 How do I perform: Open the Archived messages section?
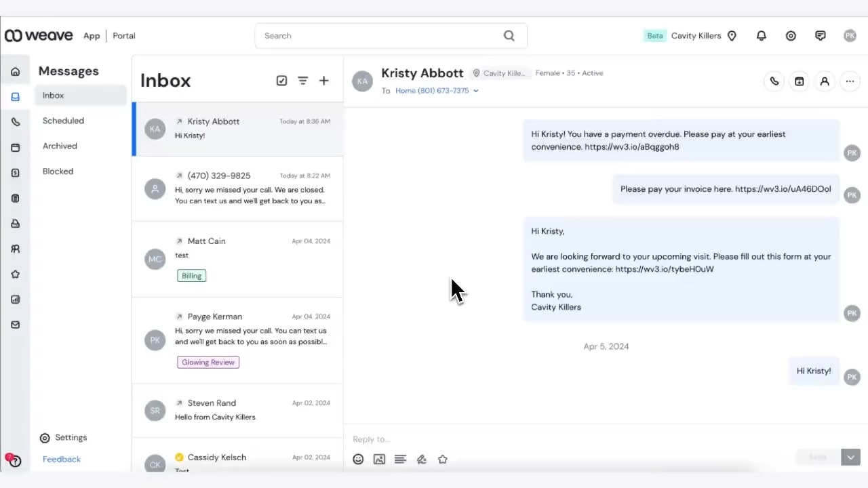[60, 146]
